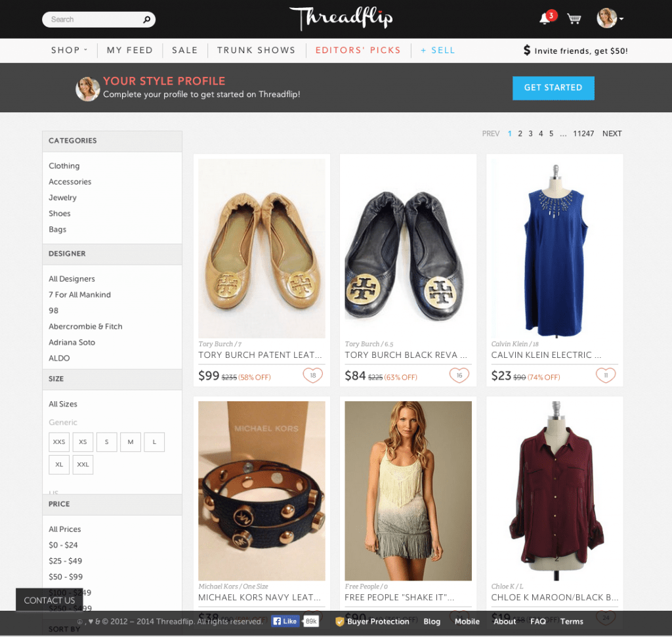Screen dimensions: 672x637
Task: Click the search magnifier icon
Action: coord(146,19)
